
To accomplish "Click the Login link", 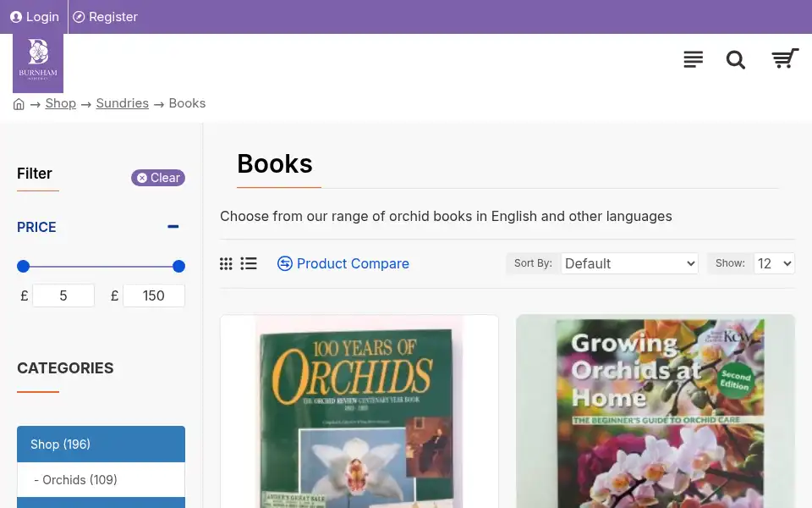I will pyautogui.click(x=35, y=17).
